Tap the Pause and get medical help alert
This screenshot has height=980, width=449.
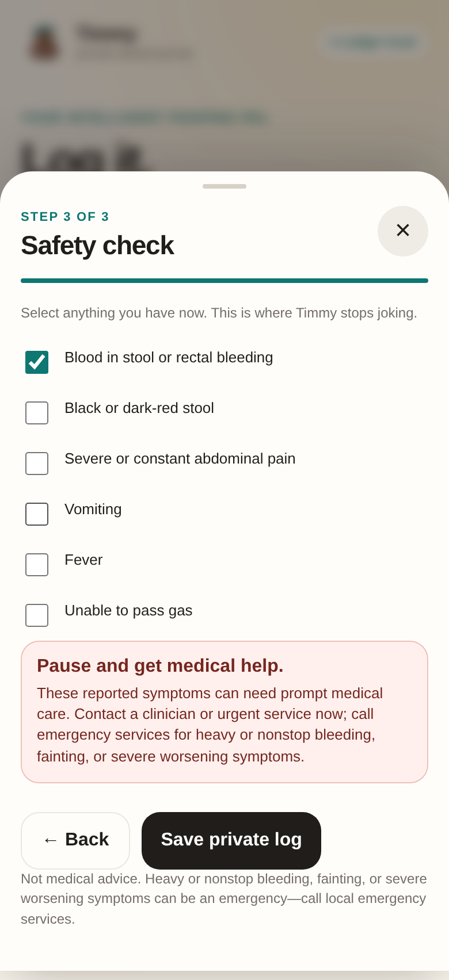[224, 712]
